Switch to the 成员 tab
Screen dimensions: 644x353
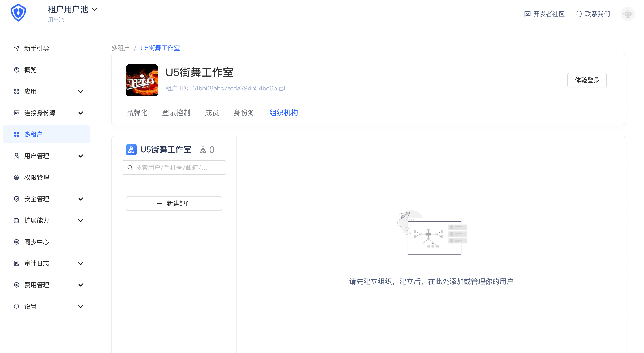(x=212, y=113)
